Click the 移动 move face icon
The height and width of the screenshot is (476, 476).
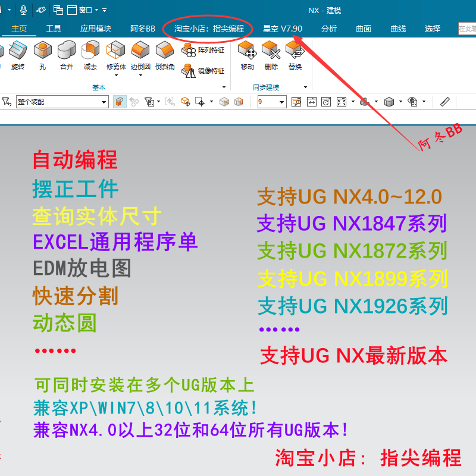click(x=247, y=55)
